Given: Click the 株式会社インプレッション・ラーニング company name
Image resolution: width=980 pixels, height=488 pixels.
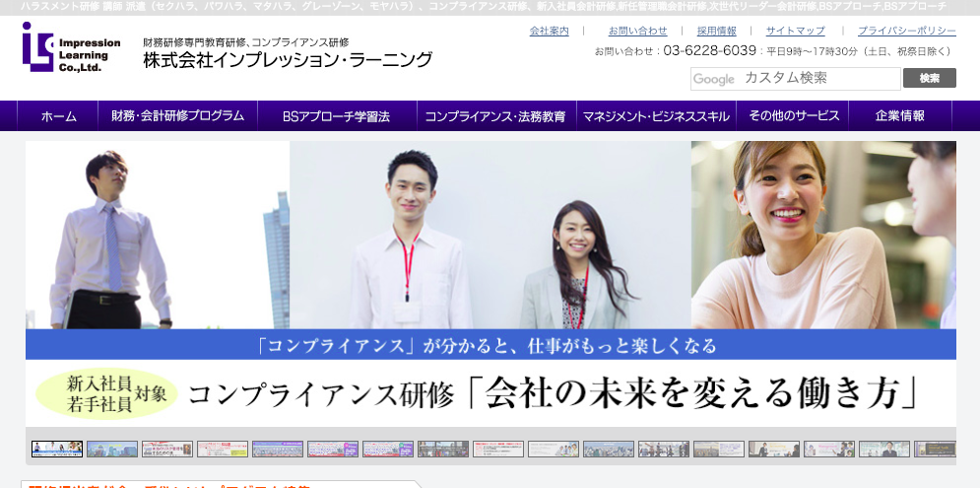Looking at the screenshot, I should tap(288, 60).
